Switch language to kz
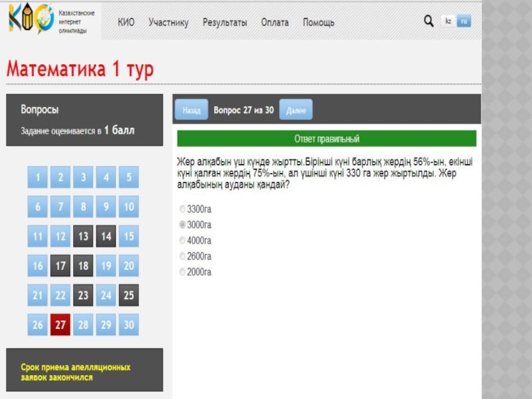The width and height of the screenshot is (532, 399). 448,21
